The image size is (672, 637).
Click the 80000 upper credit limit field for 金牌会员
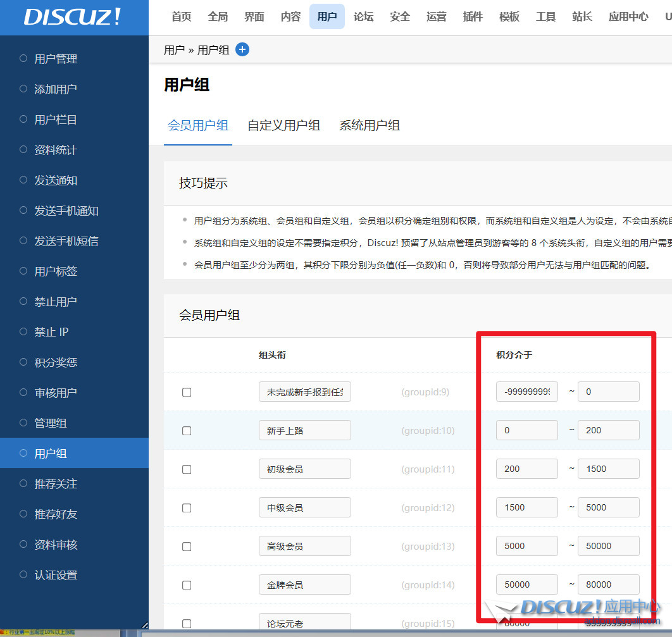pos(608,584)
